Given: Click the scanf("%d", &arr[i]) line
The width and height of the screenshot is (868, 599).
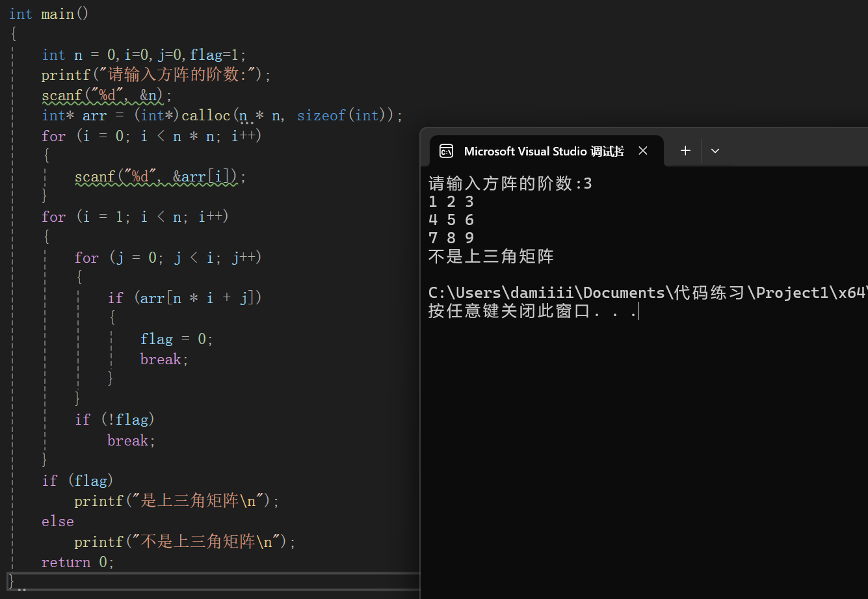Looking at the screenshot, I should 161,176.
